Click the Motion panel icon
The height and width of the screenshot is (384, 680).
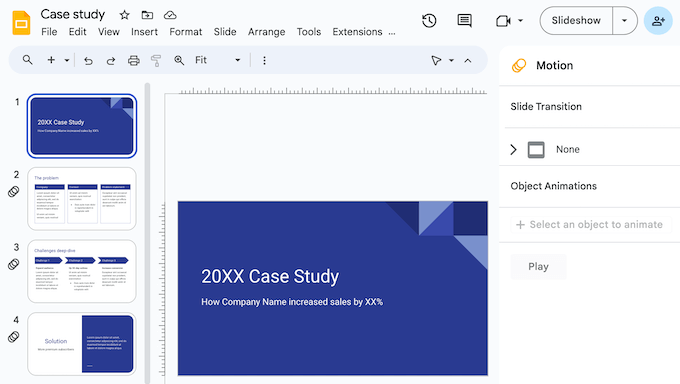coord(519,66)
